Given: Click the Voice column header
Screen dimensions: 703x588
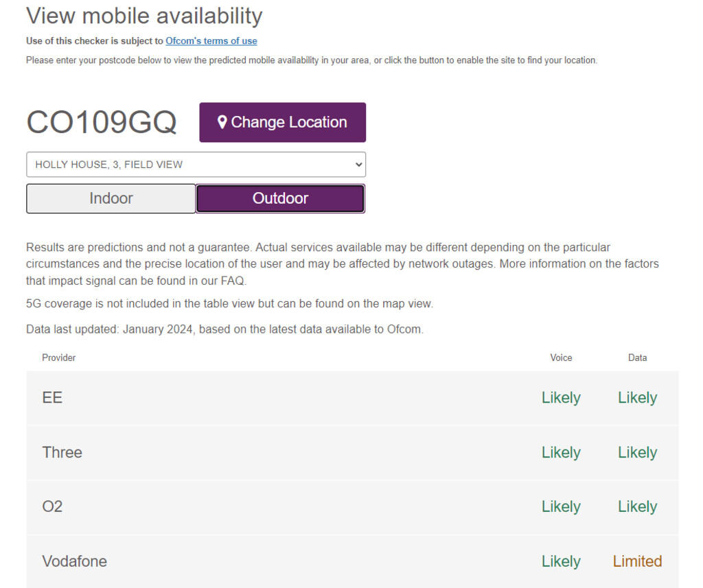Looking at the screenshot, I should pos(561,357).
